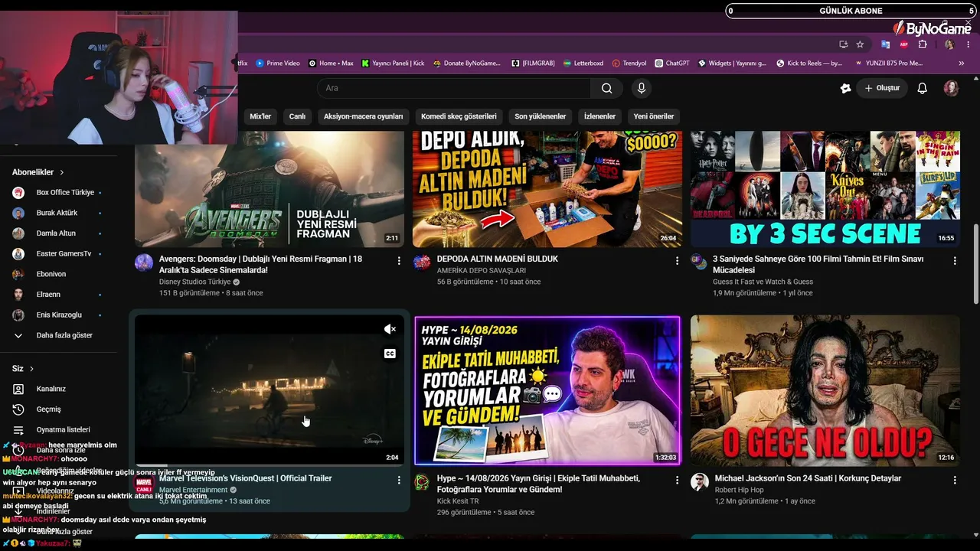Image resolution: width=980 pixels, height=551 pixels.
Task: Open the Box Office Türkiye channel avatar
Action: [x=18, y=193]
